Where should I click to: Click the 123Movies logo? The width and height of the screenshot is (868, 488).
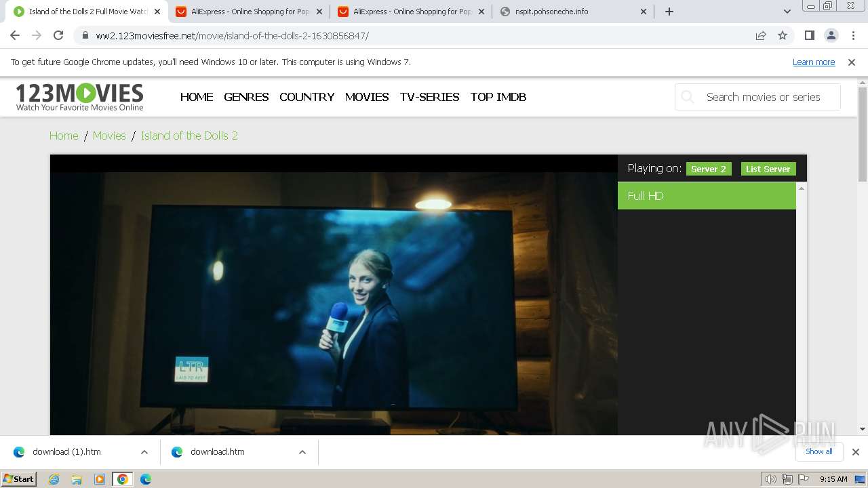point(79,97)
